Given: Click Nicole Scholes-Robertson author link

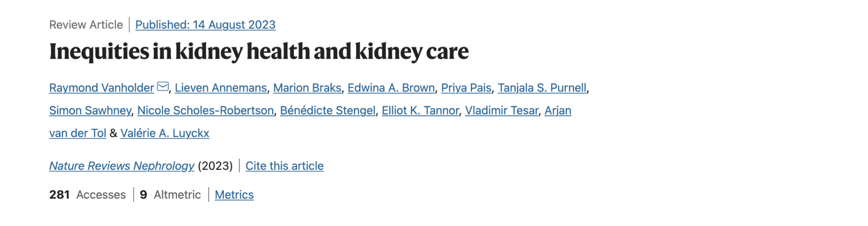Looking at the screenshot, I should click(x=205, y=110).
